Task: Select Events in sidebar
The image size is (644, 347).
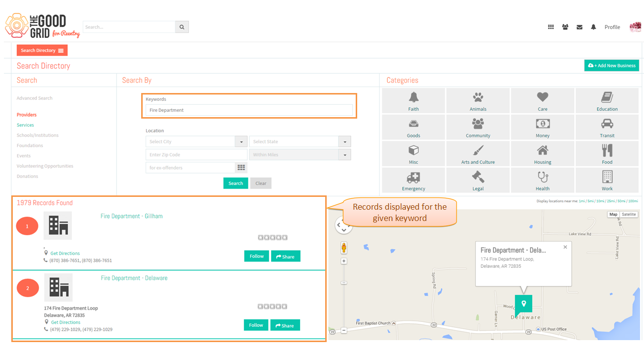Action: (24, 156)
